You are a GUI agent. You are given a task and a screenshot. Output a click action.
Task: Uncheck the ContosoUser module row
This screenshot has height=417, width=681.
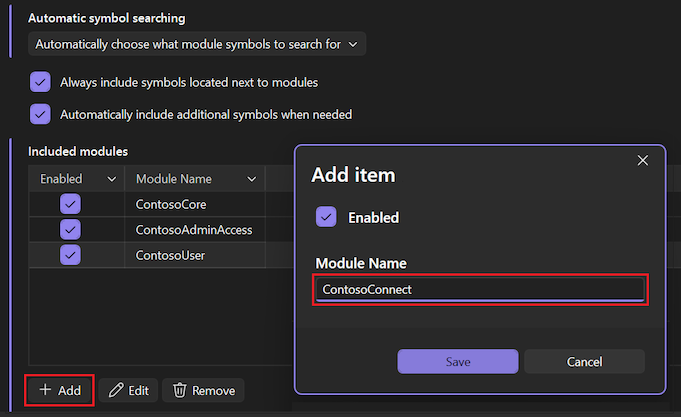point(70,255)
